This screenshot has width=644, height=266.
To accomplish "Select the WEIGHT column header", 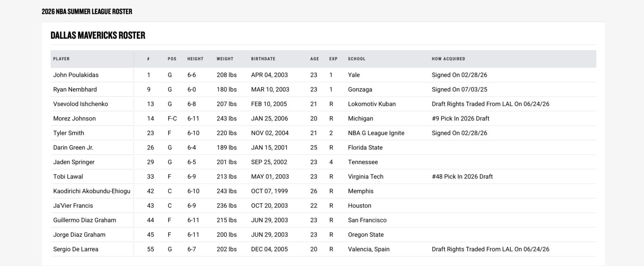I will (x=225, y=59).
